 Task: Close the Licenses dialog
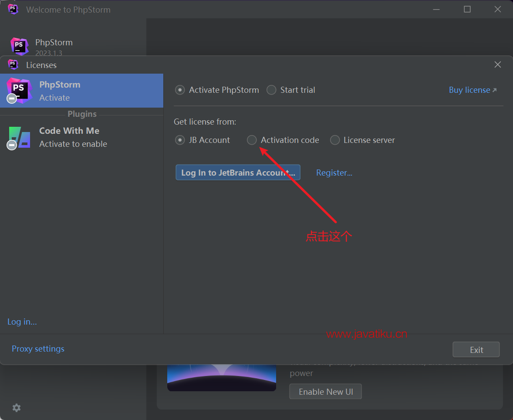pyautogui.click(x=498, y=64)
